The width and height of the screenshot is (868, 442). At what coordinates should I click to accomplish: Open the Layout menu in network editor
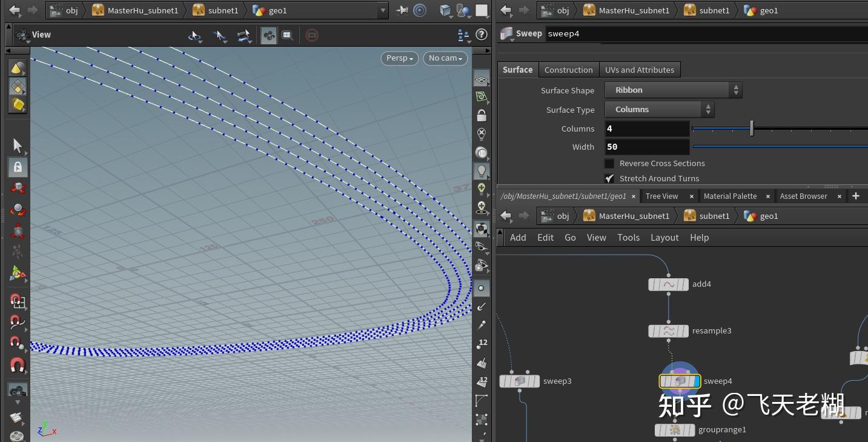pos(664,238)
